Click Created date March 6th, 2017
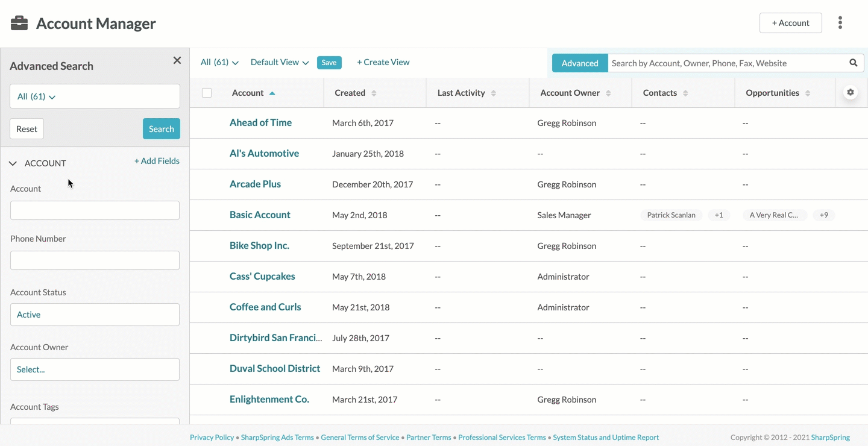868x446 pixels. pos(363,123)
